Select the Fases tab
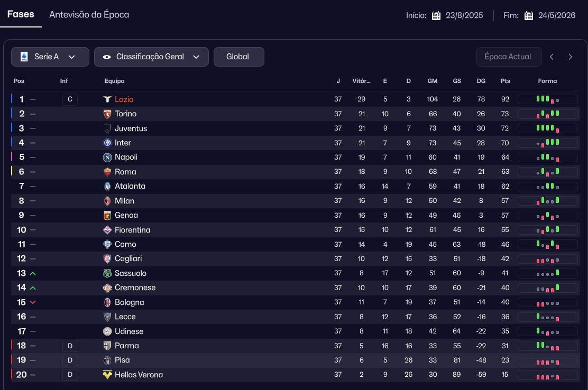This screenshot has width=588, height=390. [21, 14]
